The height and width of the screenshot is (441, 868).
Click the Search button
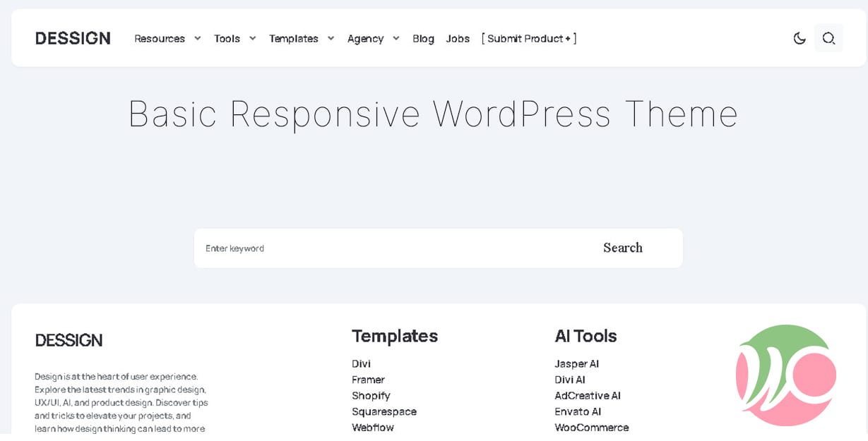pyautogui.click(x=623, y=248)
